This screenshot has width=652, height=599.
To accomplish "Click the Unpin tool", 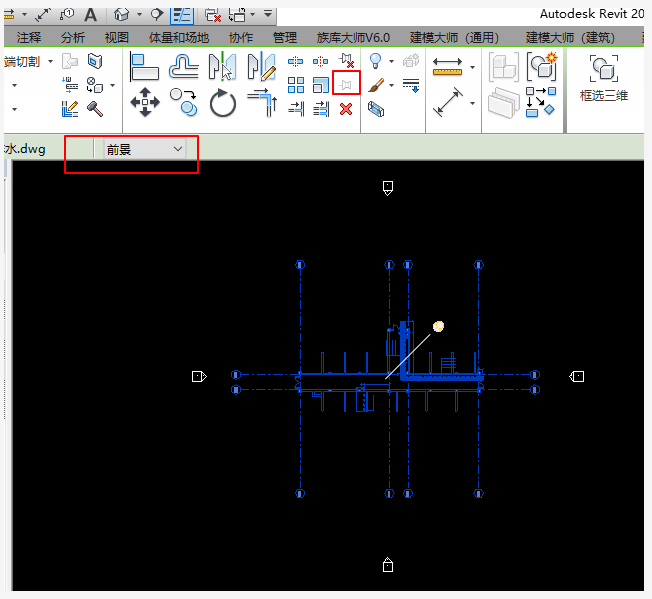I will (346, 61).
